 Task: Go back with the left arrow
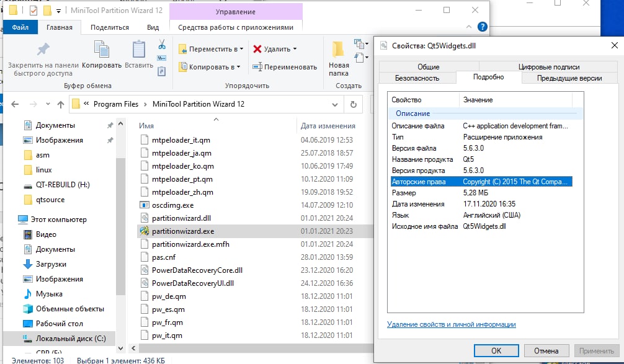[x=15, y=104]
